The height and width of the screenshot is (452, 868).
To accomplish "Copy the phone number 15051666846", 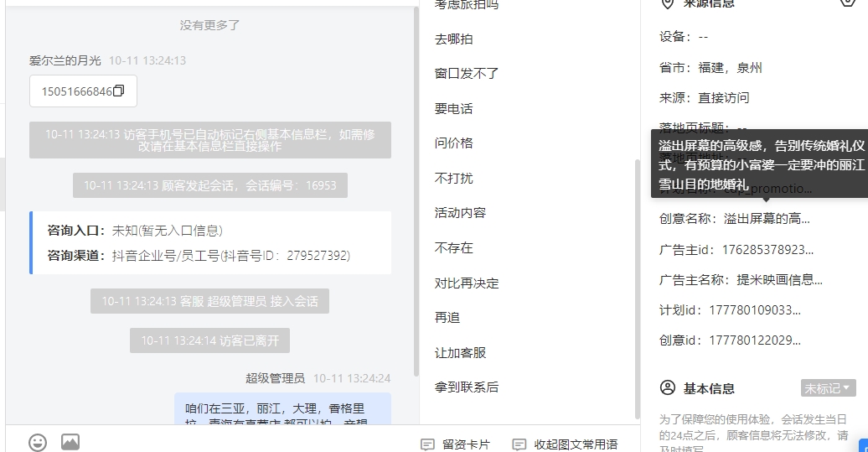I will [x=118, y=91].
